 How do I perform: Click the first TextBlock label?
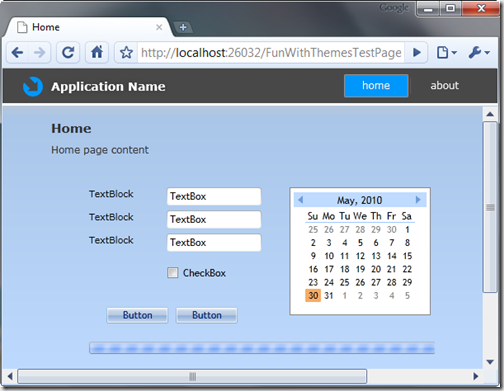pyautogui.click(x=111, y=194)
